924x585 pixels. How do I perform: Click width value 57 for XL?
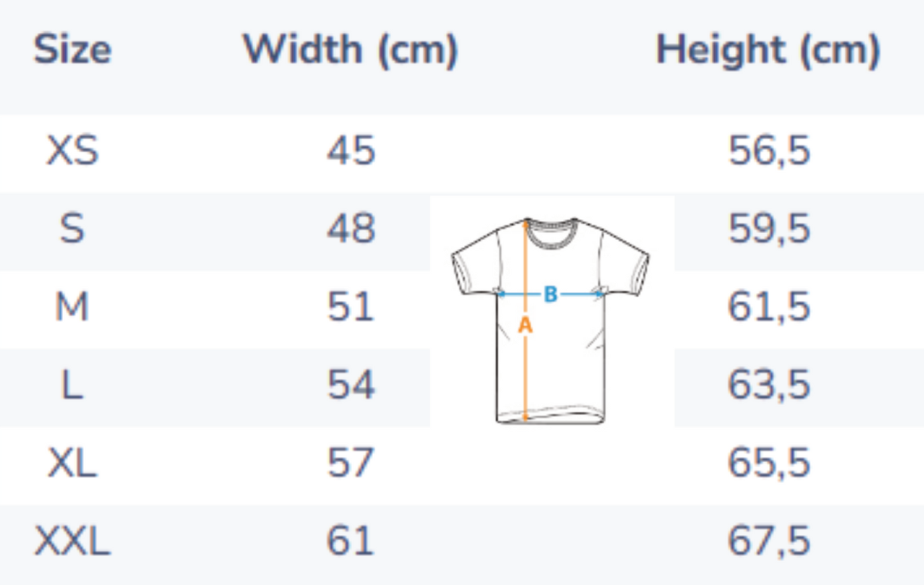[350, 463]
